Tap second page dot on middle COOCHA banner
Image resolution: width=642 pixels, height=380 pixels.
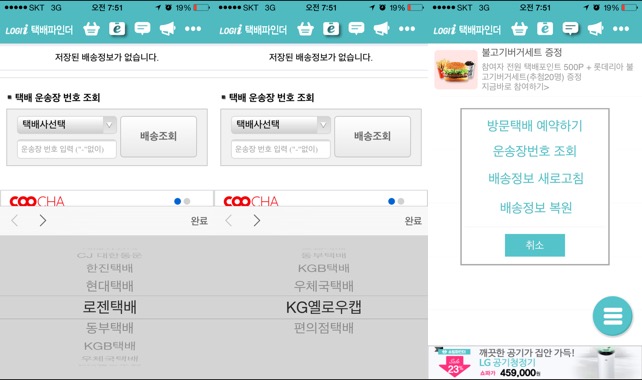coord(401,201)
